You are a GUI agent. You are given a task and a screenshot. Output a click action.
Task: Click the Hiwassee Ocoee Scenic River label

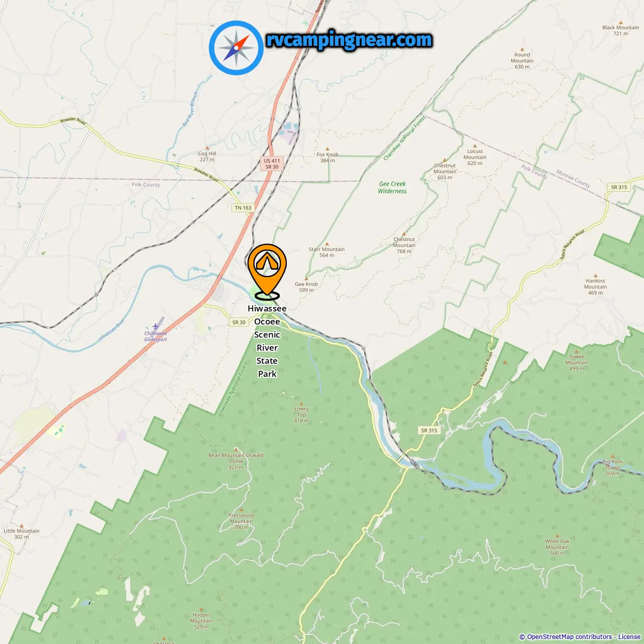coord(267,328)
